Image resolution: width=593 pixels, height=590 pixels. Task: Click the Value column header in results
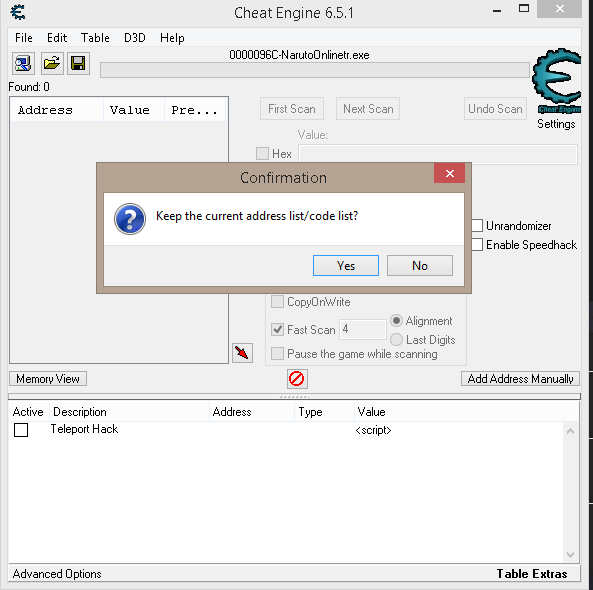[x=134, y=110]
